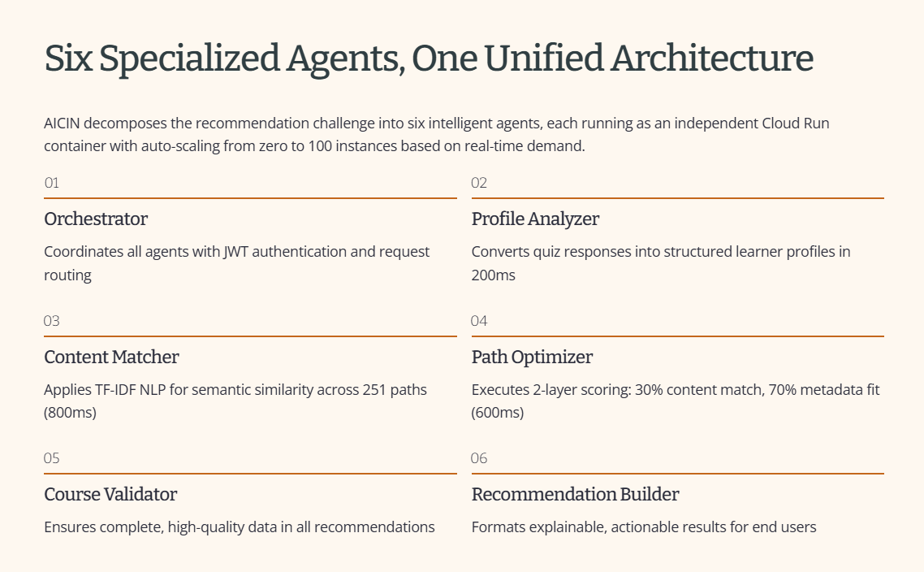Click the 'Formats explainable, actionable results' text
This screenshot has width=924, height=572.
(644, 527)
